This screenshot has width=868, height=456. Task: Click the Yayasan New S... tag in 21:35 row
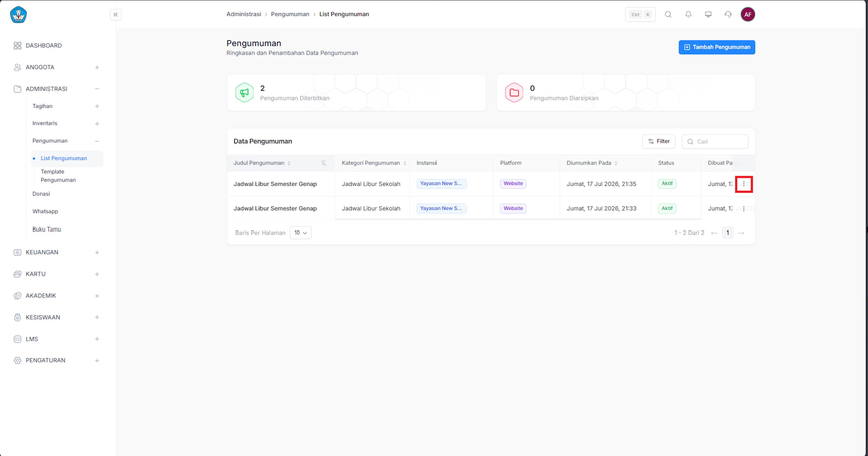click(441, 183)
